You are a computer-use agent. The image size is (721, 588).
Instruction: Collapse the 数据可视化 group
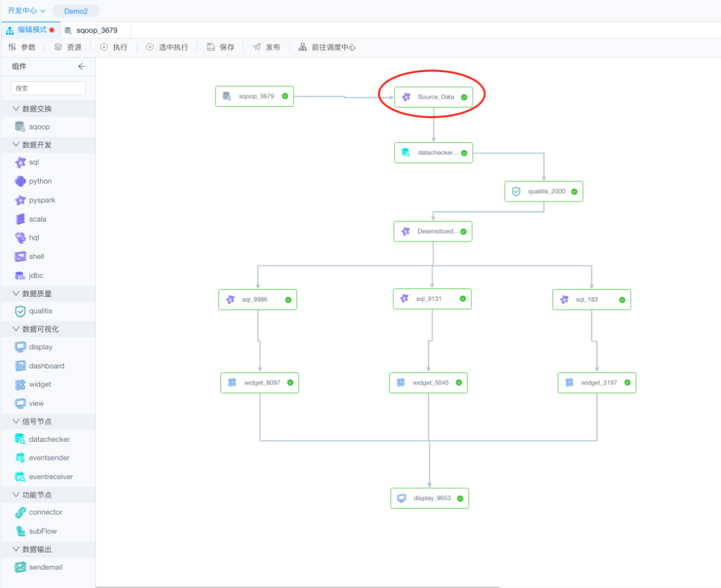tap(36, 329)
